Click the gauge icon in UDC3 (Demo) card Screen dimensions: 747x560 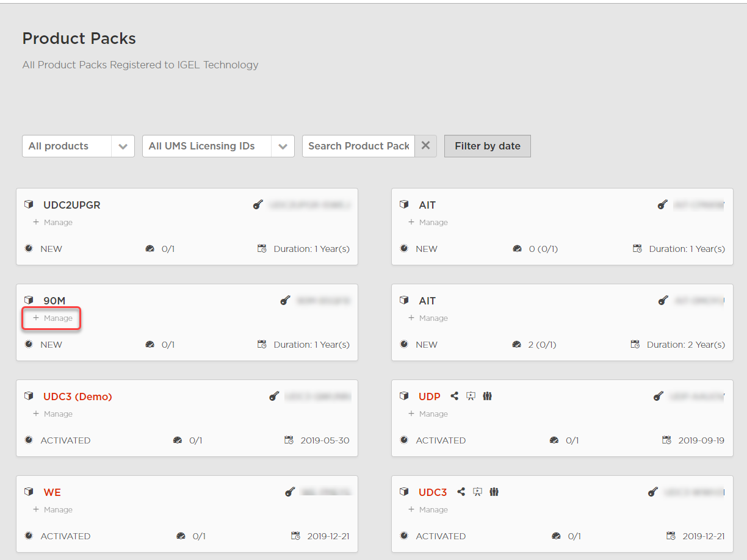(178, 440)
